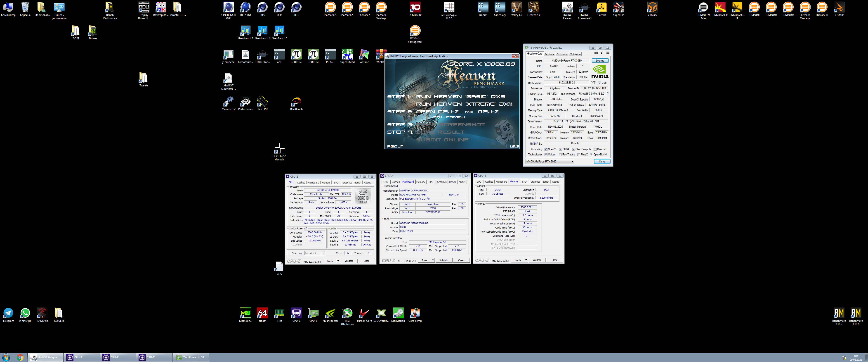Switch to HWBOT Unigine taskbar button
This screenshot has height=362, width=868.
pos(45,358)
